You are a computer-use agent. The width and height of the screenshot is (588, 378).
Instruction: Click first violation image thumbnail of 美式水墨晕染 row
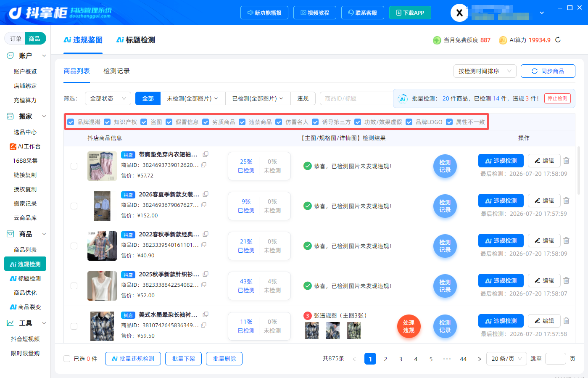[312, 330]
